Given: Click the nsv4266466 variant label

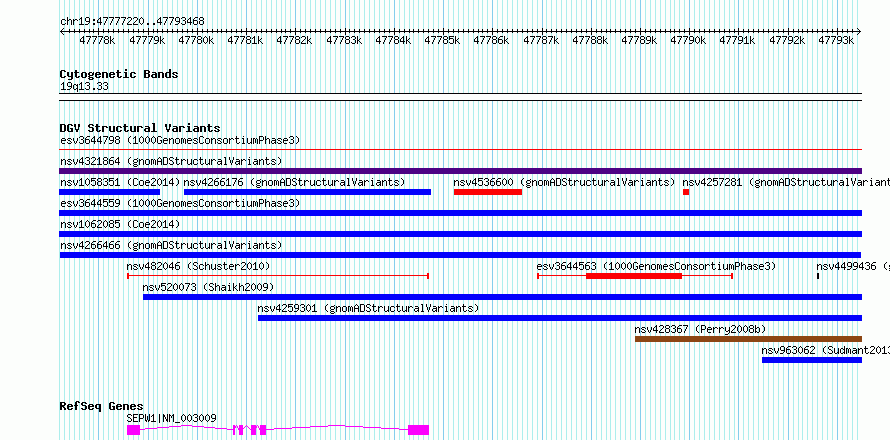Looking at the screenshot, I should [171, 245].
